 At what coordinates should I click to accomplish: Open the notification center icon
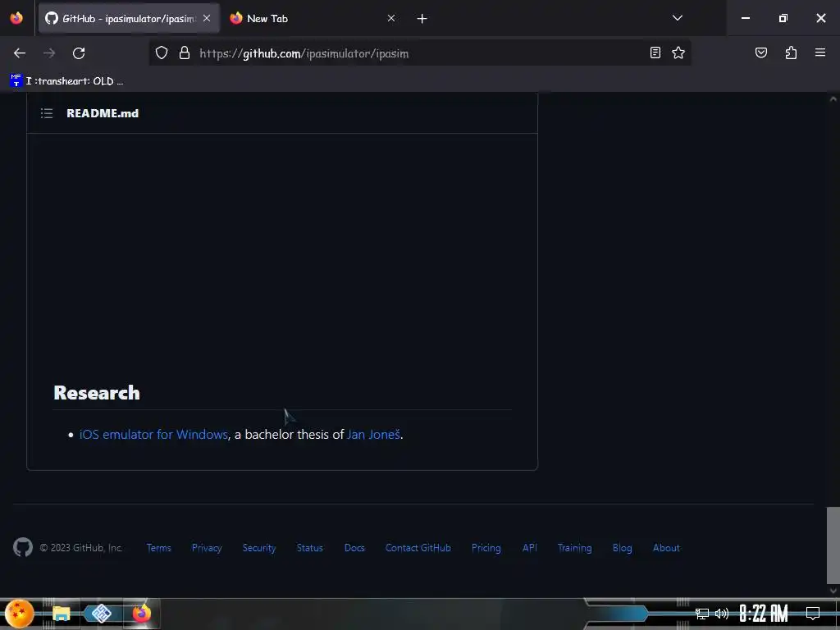(x=813, y=614)
